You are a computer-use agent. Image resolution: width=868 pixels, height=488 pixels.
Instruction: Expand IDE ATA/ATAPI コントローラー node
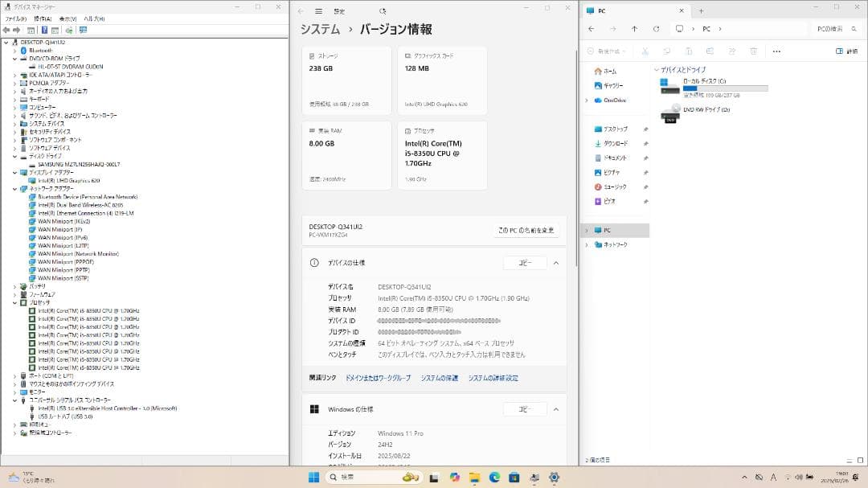[15, 75]
